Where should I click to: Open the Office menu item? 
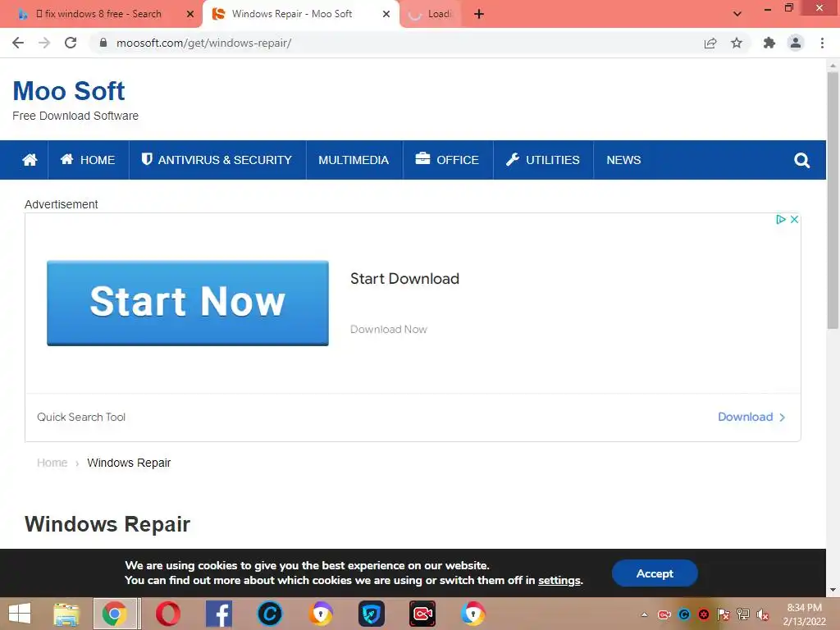pyautogui.click(x=447, y=160)
